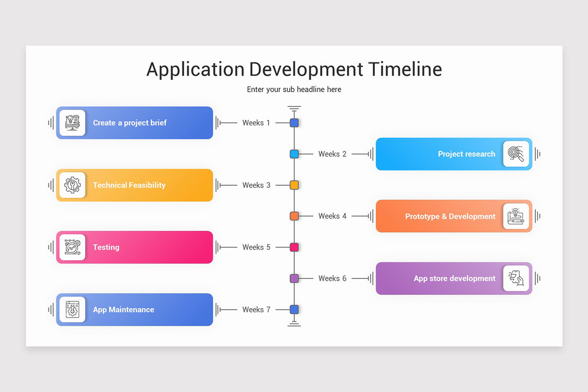Click the orange Weeks 4 timeline marker
The height and width of the screenshot is (392, 588).
[294, 216]
